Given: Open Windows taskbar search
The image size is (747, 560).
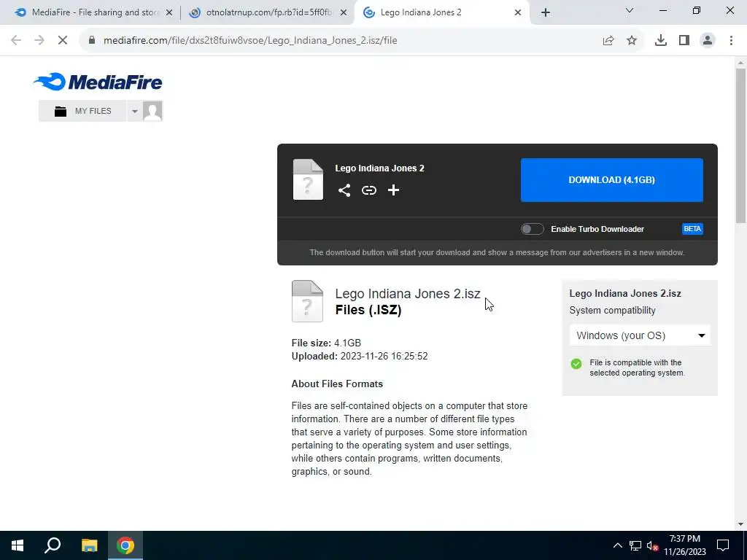Looking at the screenshot, I should 53,545.
